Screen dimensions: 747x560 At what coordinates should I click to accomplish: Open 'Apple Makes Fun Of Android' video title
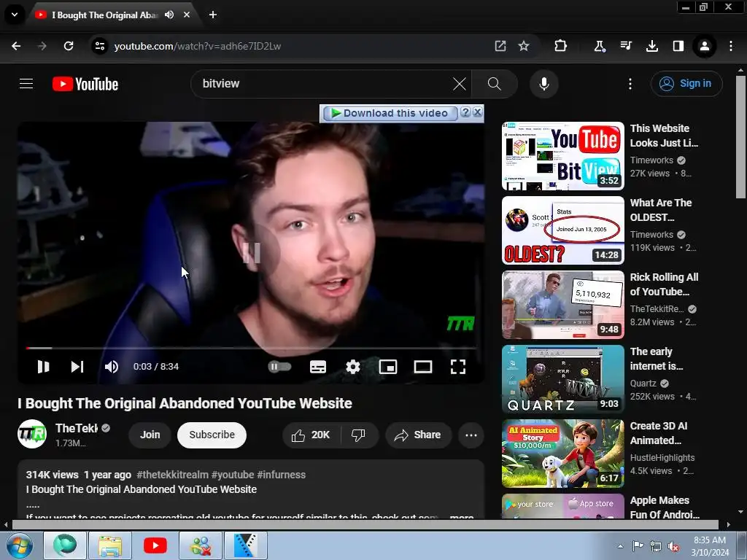tap(665, 507)
